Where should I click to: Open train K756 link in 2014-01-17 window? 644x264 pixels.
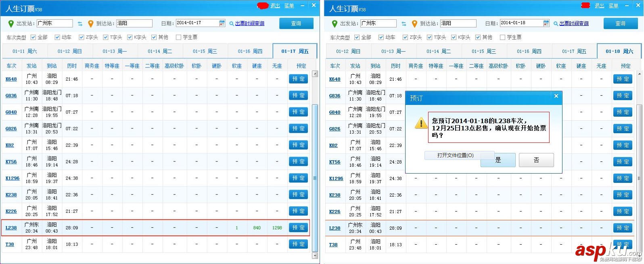pyautogui.click(x=11, y=162)
